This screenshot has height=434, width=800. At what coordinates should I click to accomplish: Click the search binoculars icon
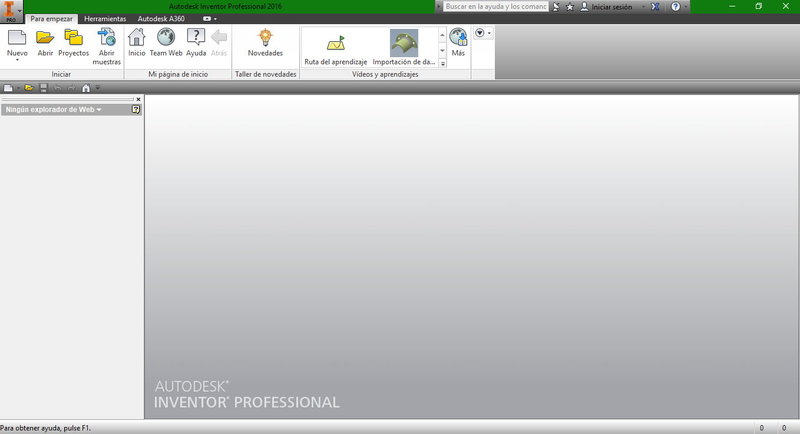point(556,7)
